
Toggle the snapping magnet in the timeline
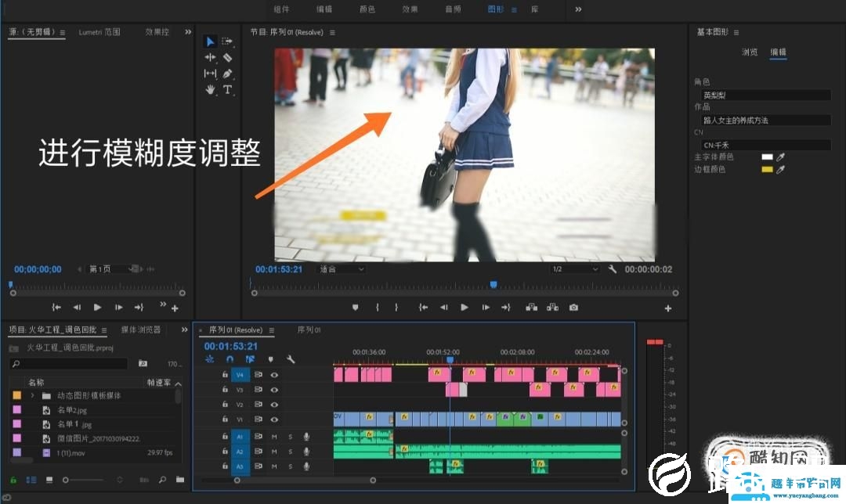click(230, 359)
